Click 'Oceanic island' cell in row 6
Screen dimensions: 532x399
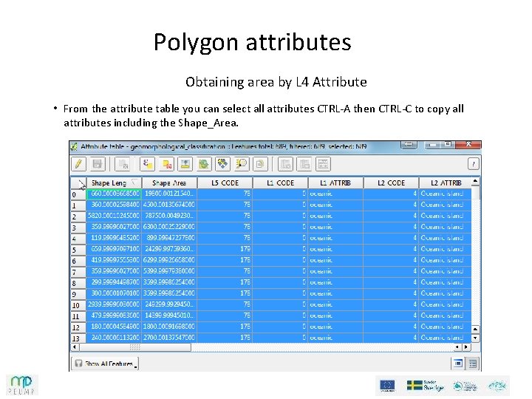(x=445, y=260)
